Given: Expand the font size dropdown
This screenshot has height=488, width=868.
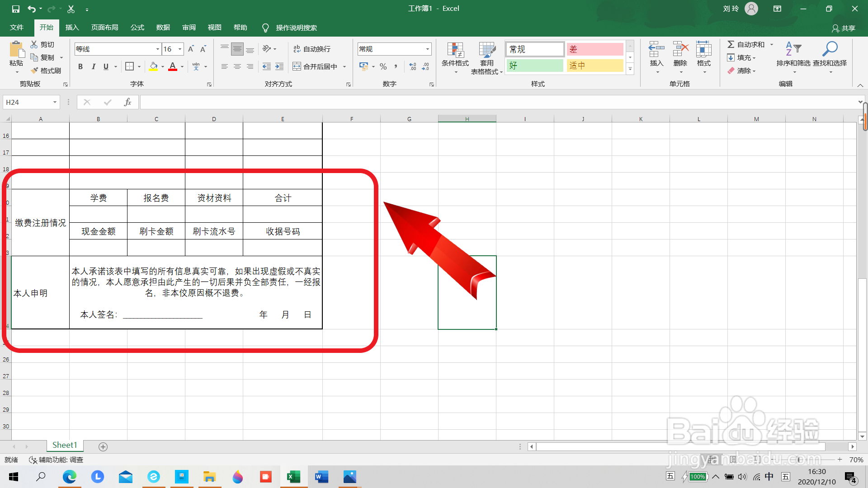Looking at the screenshot, I should tap(180, 49).
